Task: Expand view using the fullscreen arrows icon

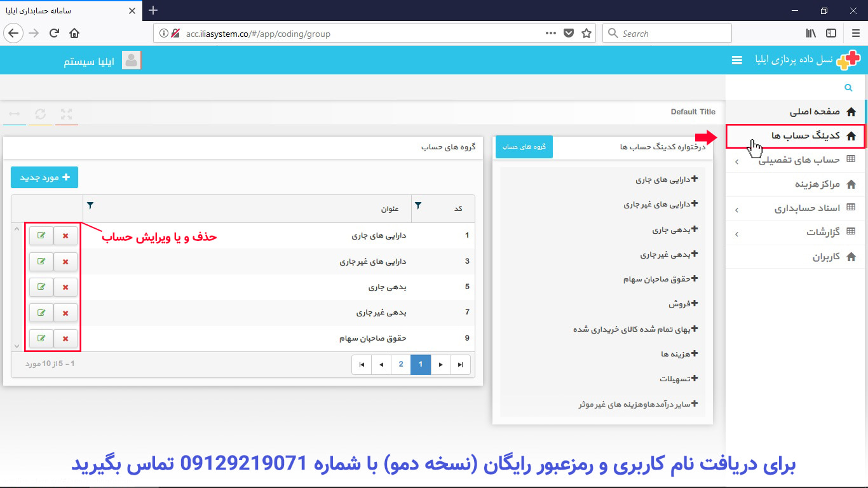Action: (x=66, y=114)
